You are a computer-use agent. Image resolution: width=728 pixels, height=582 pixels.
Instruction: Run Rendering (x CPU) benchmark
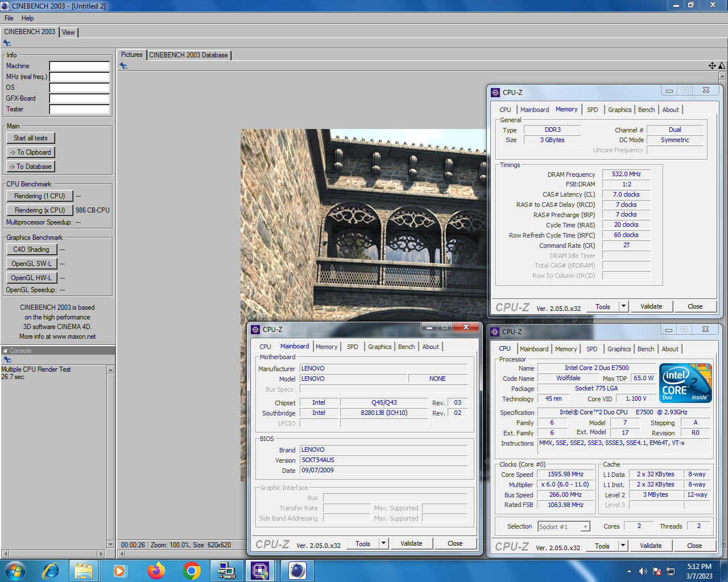click(40, 210)
